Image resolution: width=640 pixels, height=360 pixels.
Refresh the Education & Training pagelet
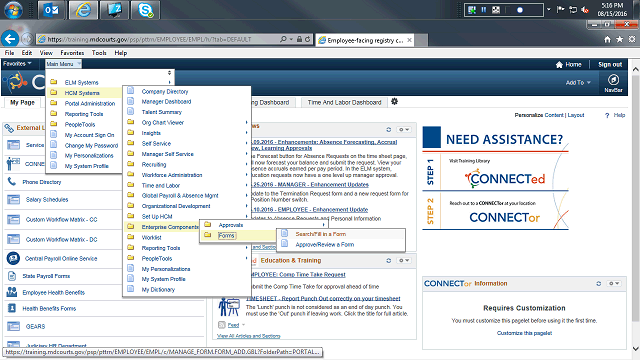389,260
